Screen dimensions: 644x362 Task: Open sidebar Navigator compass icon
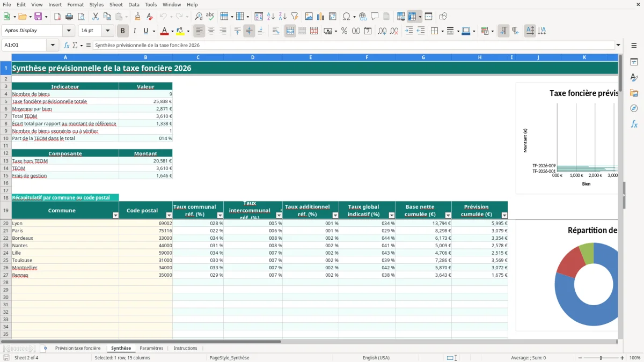634,108
